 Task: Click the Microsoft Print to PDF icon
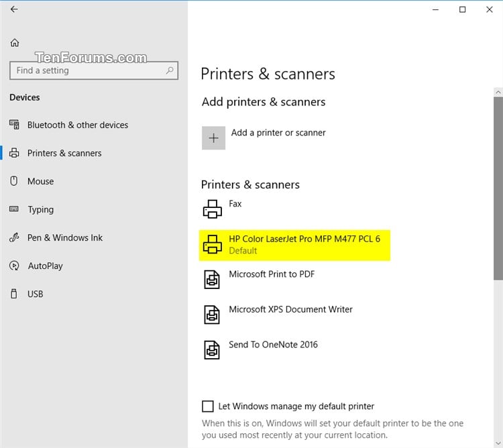[212, 280]
